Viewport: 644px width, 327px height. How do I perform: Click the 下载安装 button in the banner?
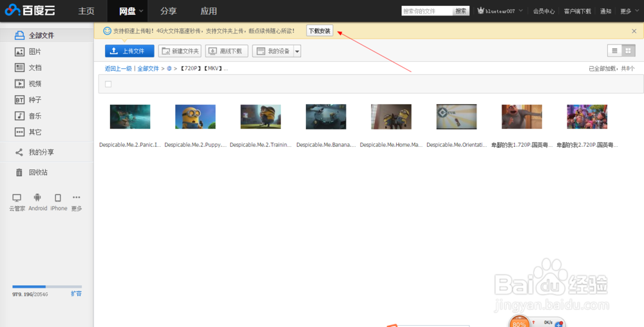[319, 31]
